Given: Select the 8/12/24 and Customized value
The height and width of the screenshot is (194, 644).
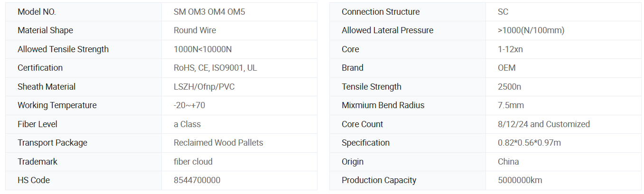Looking at the screenshot, I should (543, 124).
